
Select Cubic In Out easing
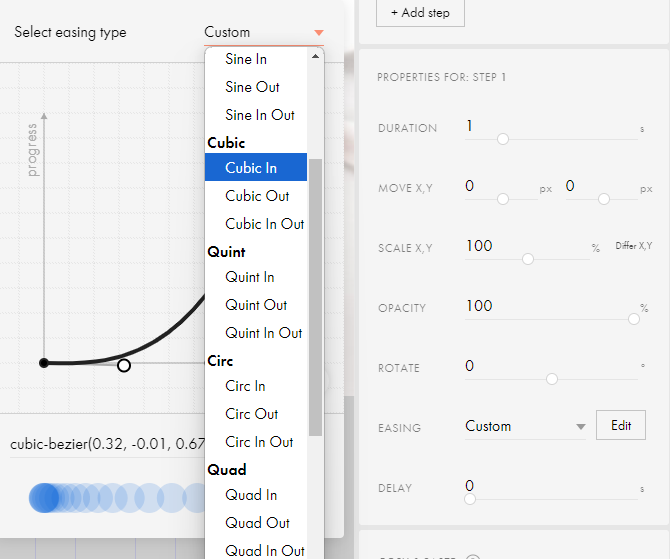pos(256,224)
